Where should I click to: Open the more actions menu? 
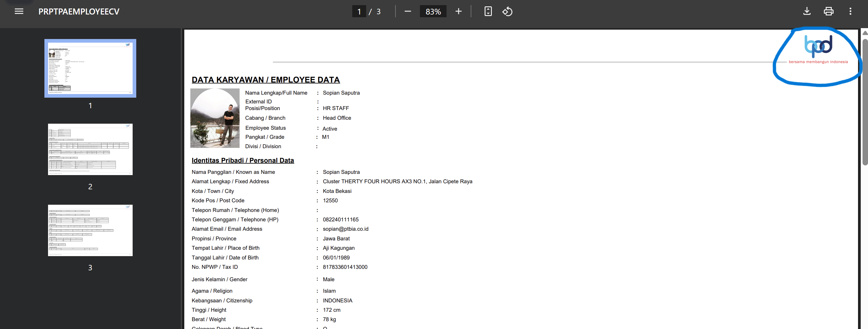pos(850,11)
